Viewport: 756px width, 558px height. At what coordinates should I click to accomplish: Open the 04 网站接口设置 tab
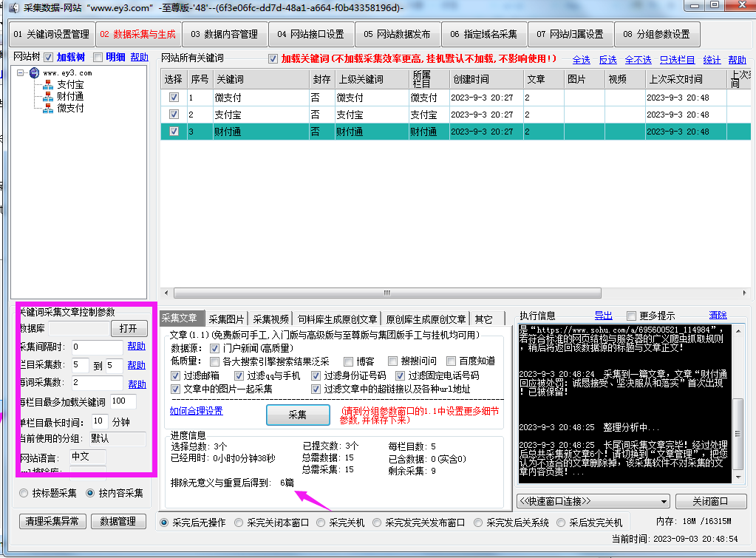point(311,34)
